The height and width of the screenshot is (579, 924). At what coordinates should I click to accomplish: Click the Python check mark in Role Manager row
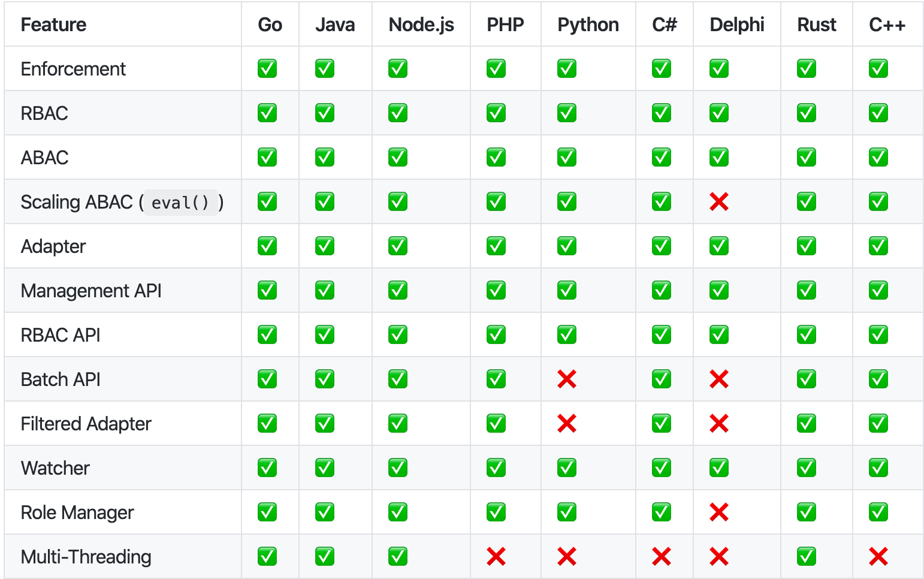click(567, 512)
